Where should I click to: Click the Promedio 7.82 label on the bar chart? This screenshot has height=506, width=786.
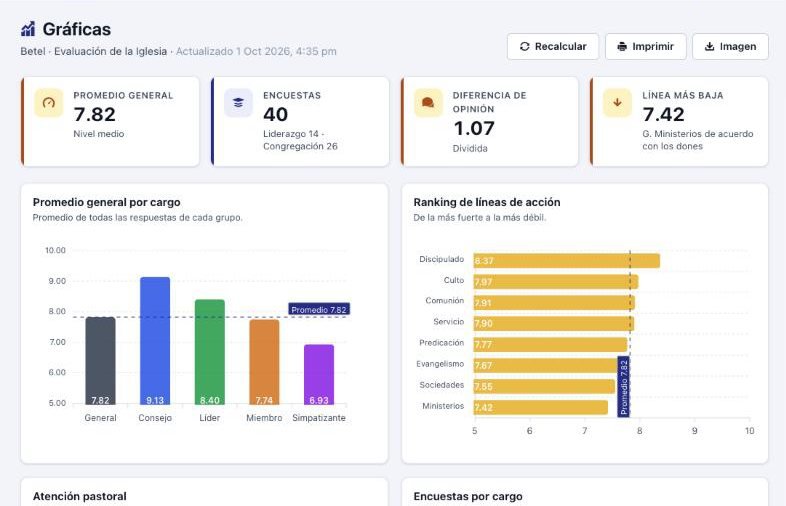coord(319,309)
